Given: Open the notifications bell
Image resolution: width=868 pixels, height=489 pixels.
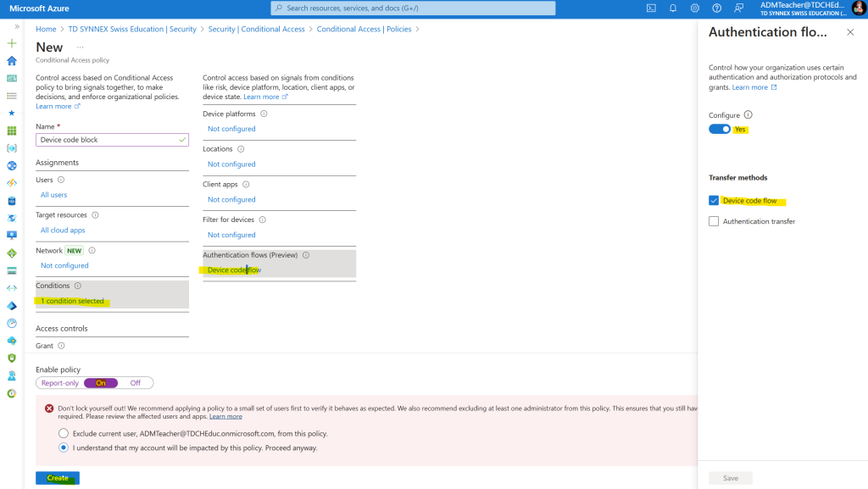Looking at the screenshot, I should [x=673, y=8].
